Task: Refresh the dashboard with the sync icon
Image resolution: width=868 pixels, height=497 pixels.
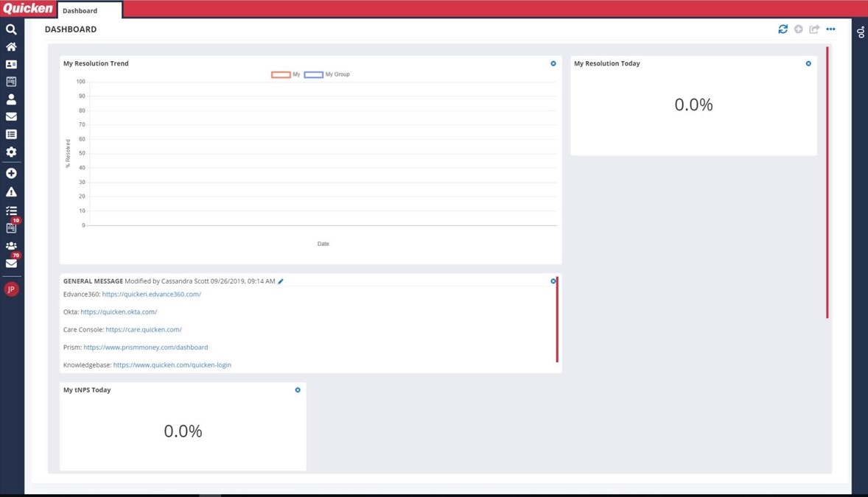Action: coord(783,29)
